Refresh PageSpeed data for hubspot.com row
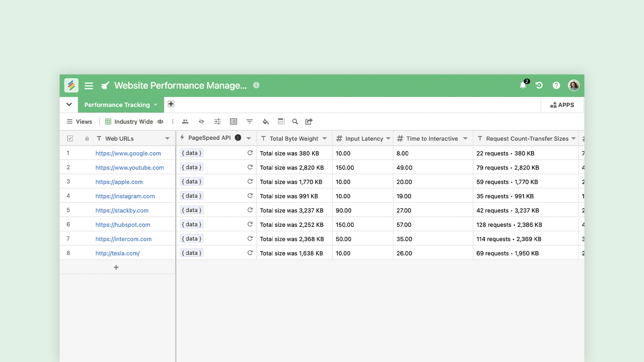The image size is (644, 362). point(250,224)
